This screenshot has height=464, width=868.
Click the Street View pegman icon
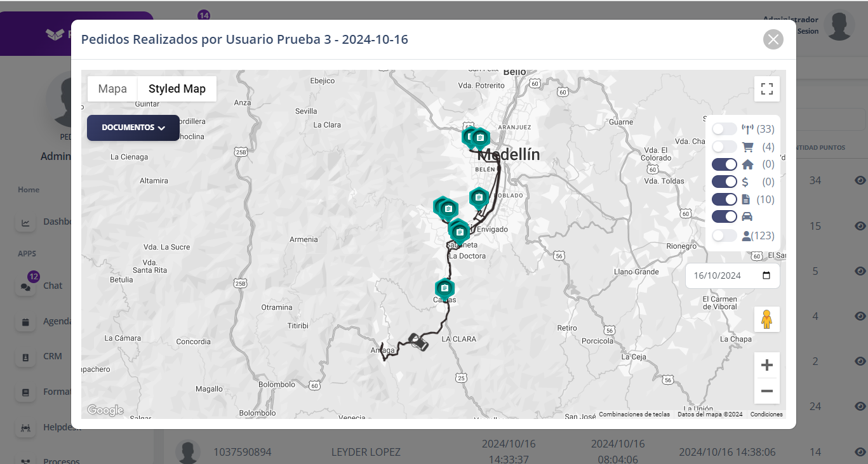tap(767, 319)
